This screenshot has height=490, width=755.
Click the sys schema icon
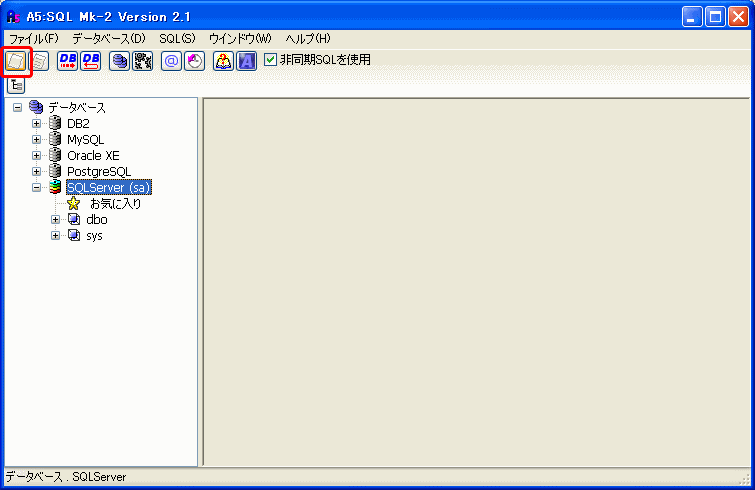point(74,235)
